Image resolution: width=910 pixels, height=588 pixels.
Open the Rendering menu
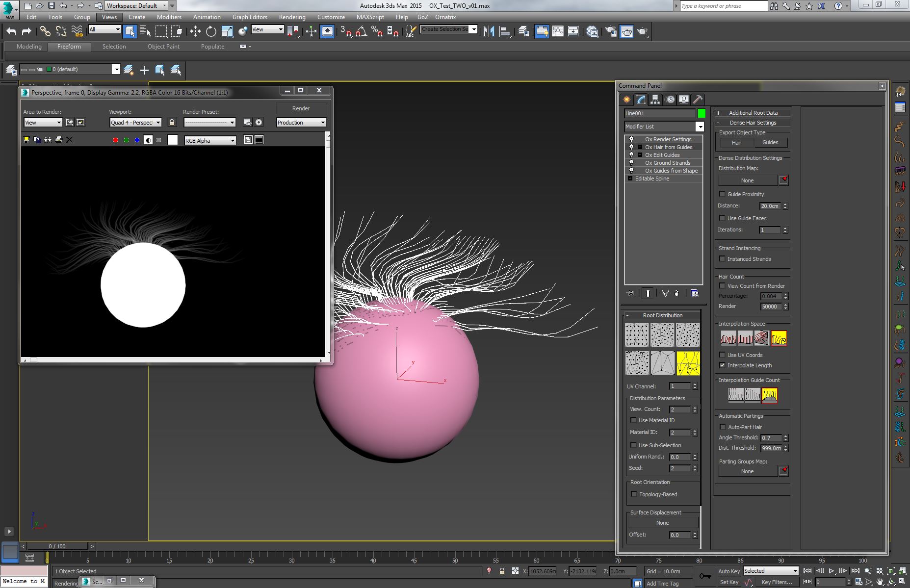292,17
